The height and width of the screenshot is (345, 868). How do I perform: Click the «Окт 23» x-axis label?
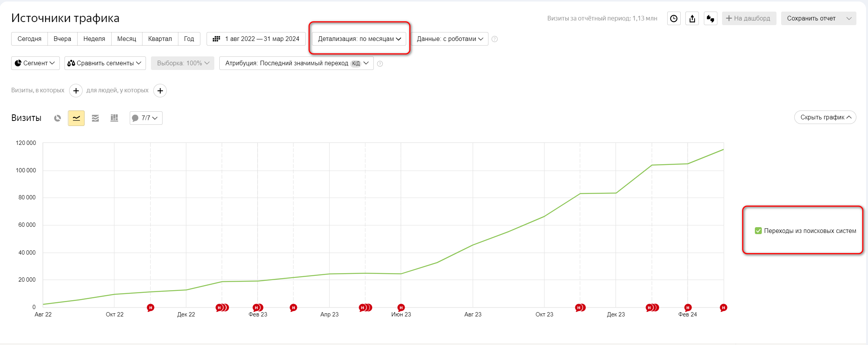coord(544,314)
